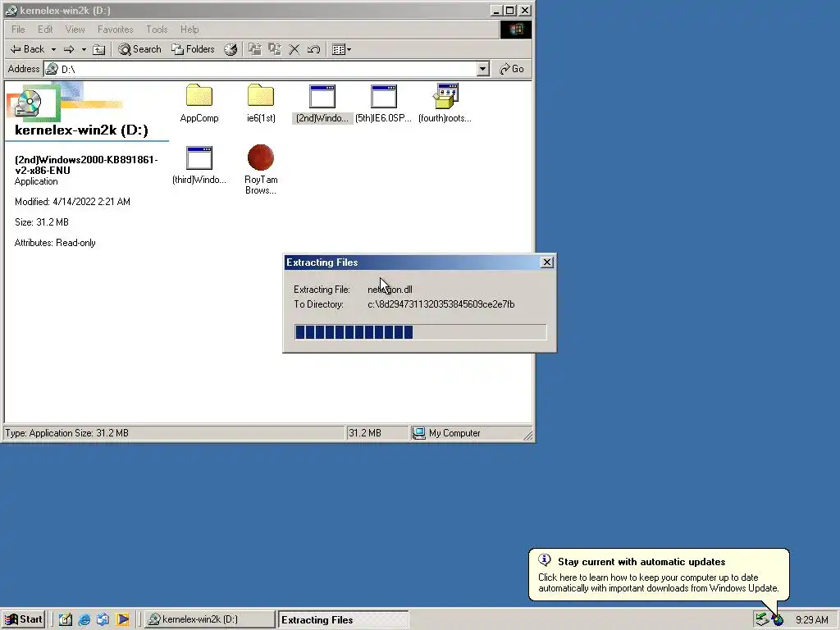The height and width of the screenshot is (630, 840).
Task: Close the Extracting Files dialog
Action: tap(547, 262)
